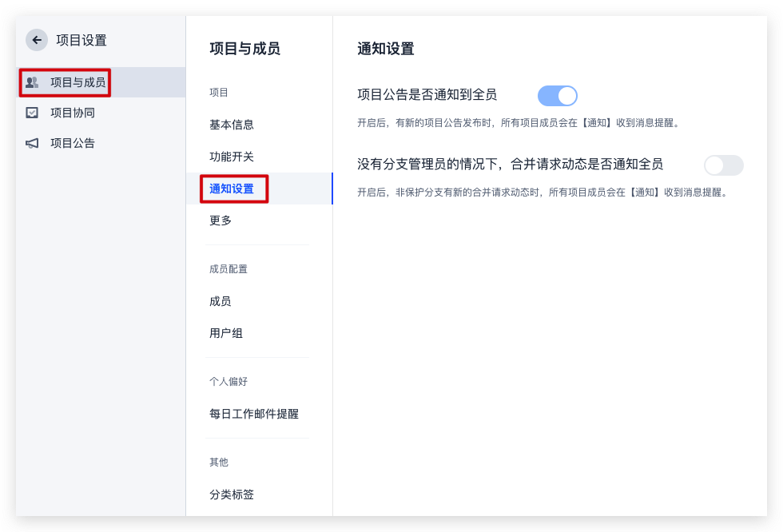This screenshot has width=783, height=532.
Task: Click the 通知设置 page heading
Action: [x=386, y=49]
